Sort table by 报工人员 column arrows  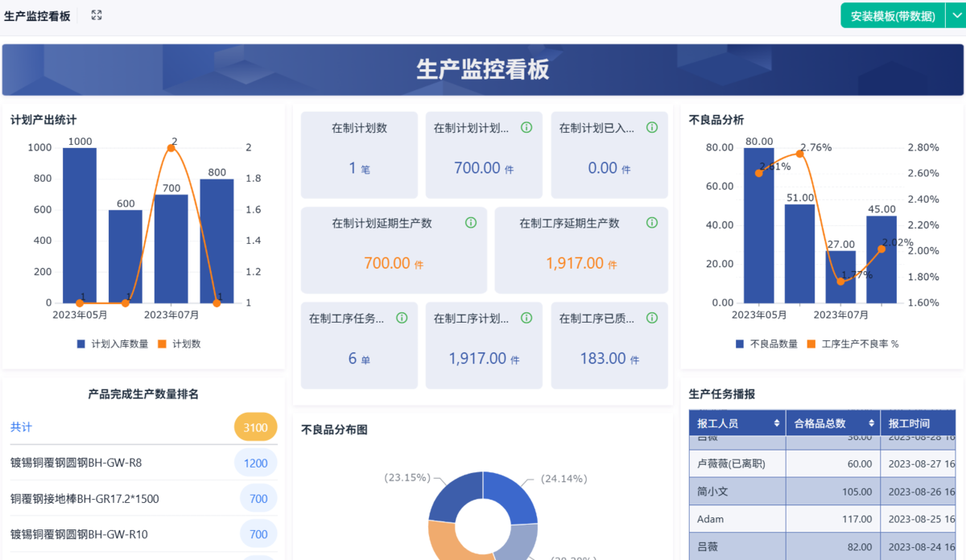click(777, 423)
